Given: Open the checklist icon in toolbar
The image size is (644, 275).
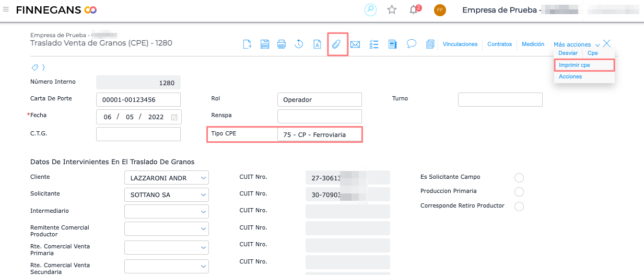Looking at the screenshot, I should pyautogui.click(x=374, y=44).
